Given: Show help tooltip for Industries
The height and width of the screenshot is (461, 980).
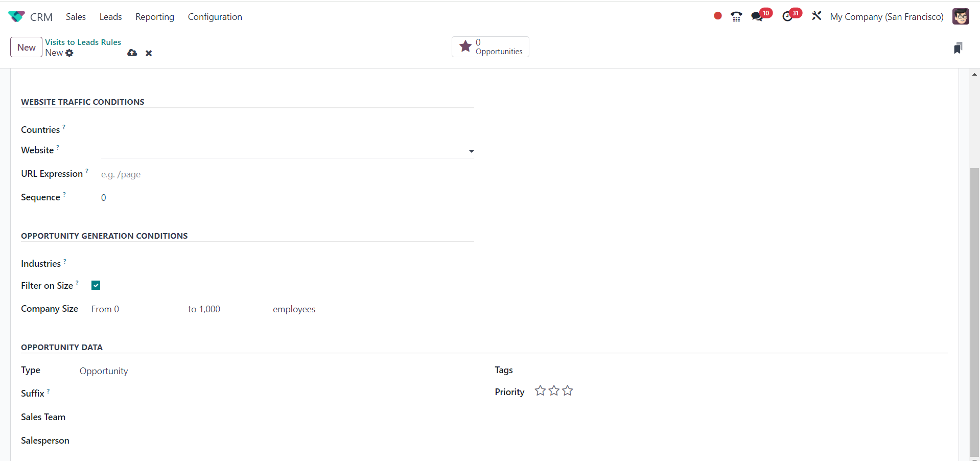Looking at the screenshot, I should pos(65,261).
